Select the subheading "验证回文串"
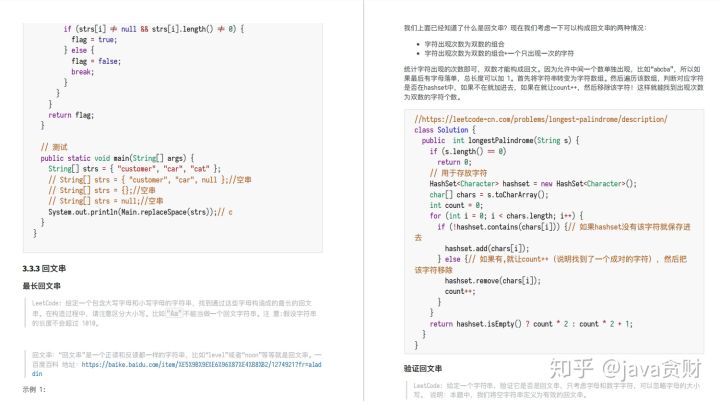 pos(422,368)
